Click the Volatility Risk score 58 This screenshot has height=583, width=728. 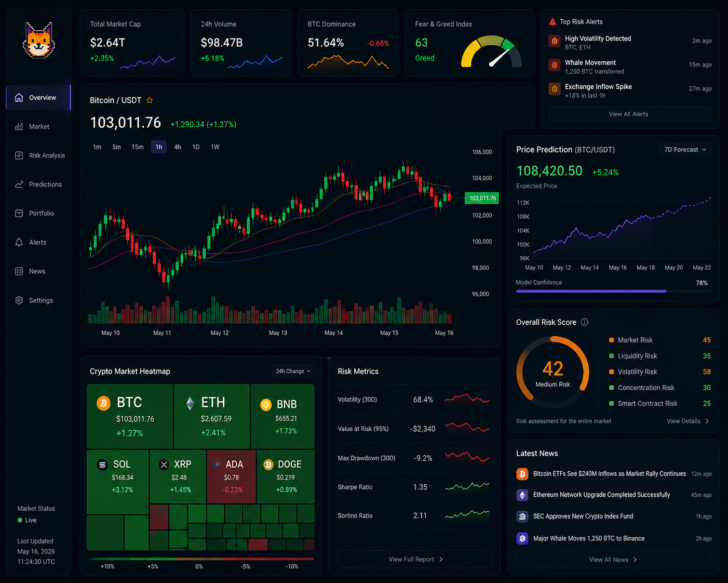click(x=707, y=372)
